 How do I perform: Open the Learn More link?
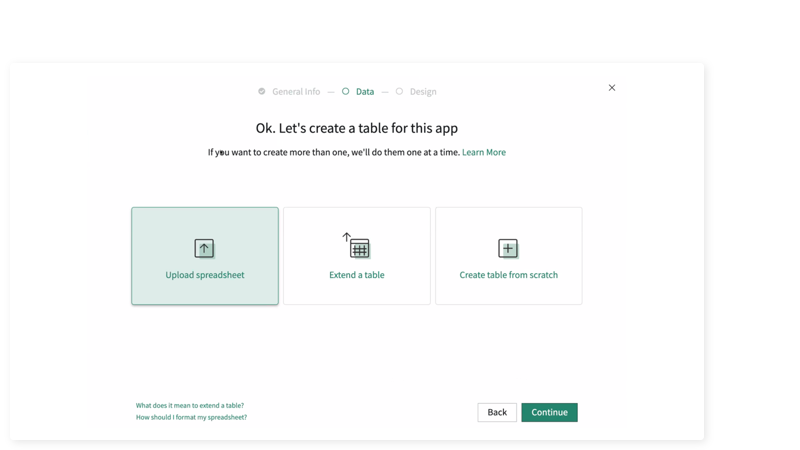click(x=484, y=152)
